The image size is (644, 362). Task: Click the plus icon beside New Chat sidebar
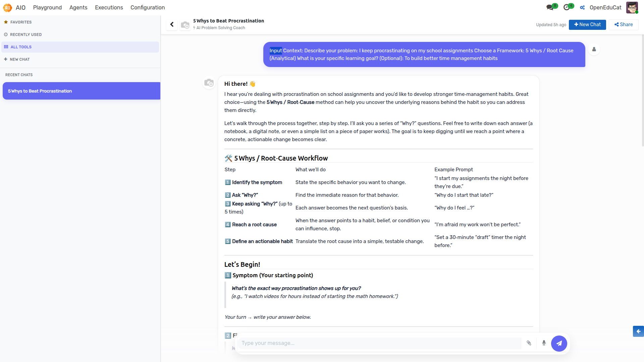pos(6,59)
